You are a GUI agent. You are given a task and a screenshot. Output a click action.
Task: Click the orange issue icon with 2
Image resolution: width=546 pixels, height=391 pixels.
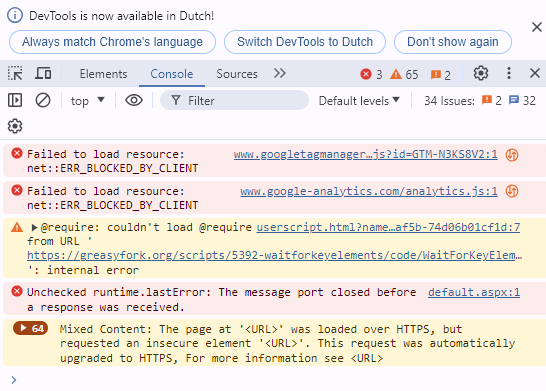491,101
